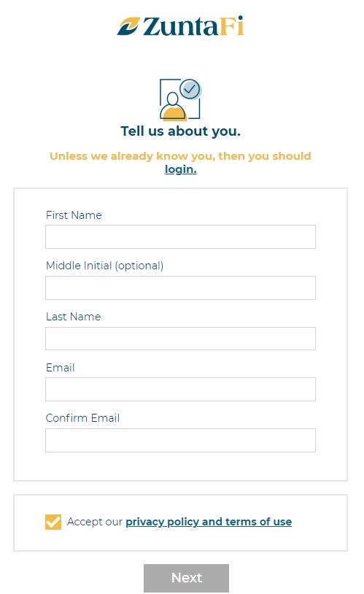The image size is (364, 594).
Task: Click the "Accept our" text
Action: click(x=95, y=522)
